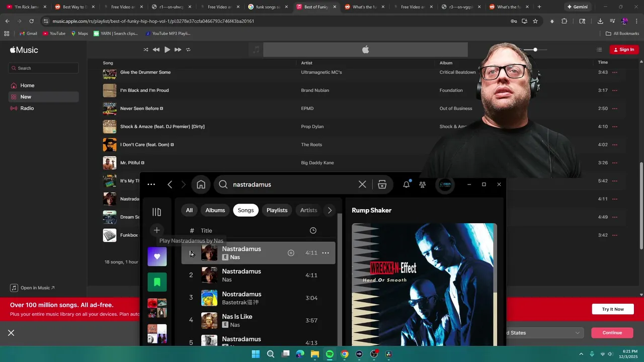This screenshot has height=362, width=644.
Task: Bookmark this page with the star icon
Action: (x=535, y=21)
